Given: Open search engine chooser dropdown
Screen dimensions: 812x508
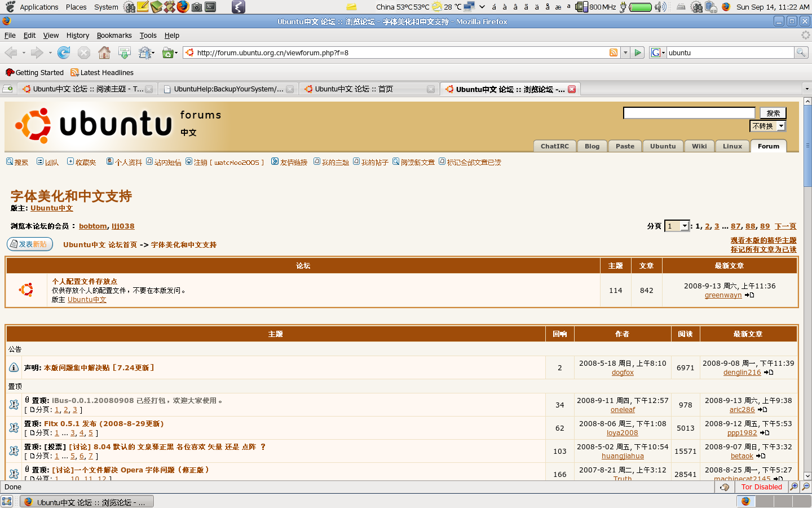Looking at the screenshot, I should coord(658,52).
